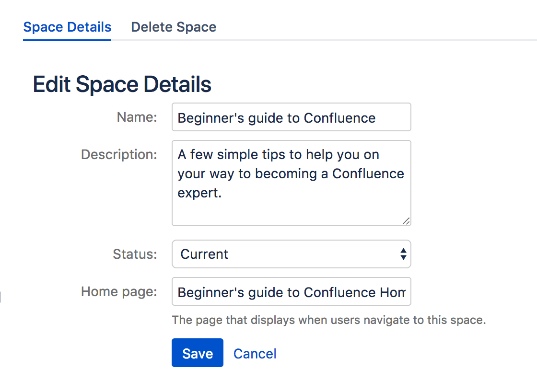Focus the Name input field
The width and height of the screenshot is (537, 392).
point(291,117)
